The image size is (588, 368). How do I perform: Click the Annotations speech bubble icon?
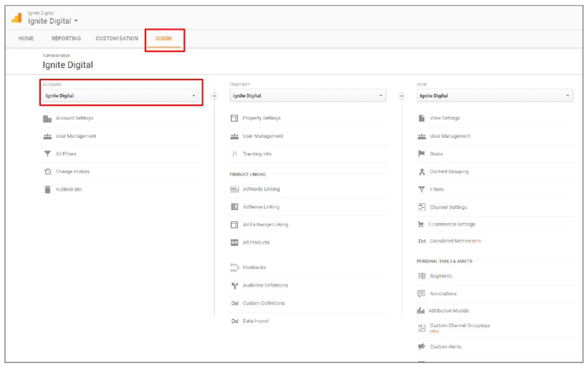click(421, 293)
